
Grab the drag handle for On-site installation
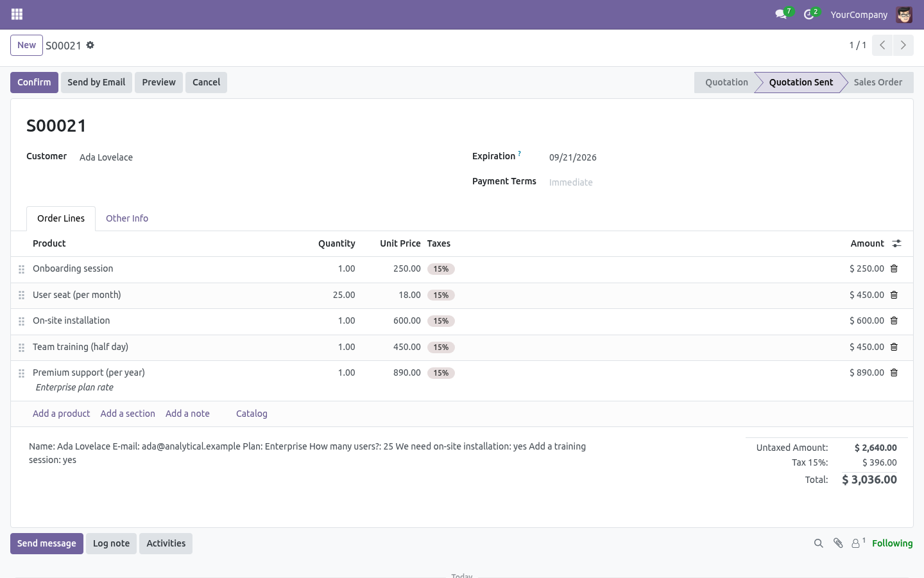pos(21,321)
